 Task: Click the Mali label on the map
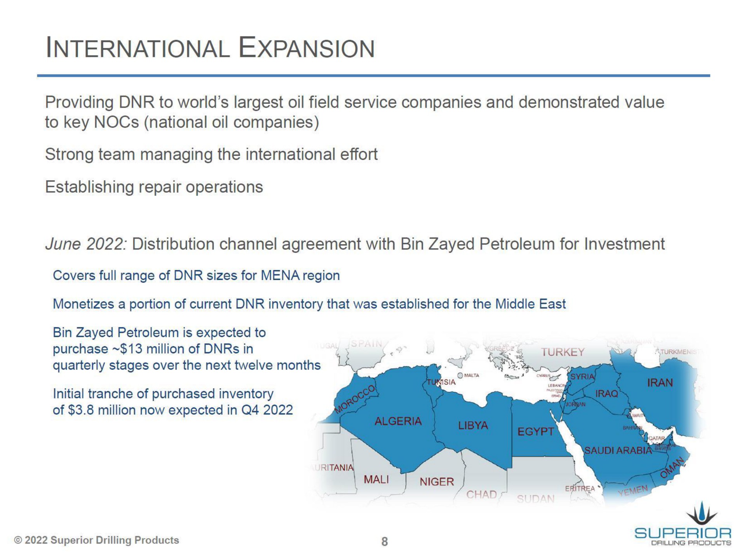(376, 480)
